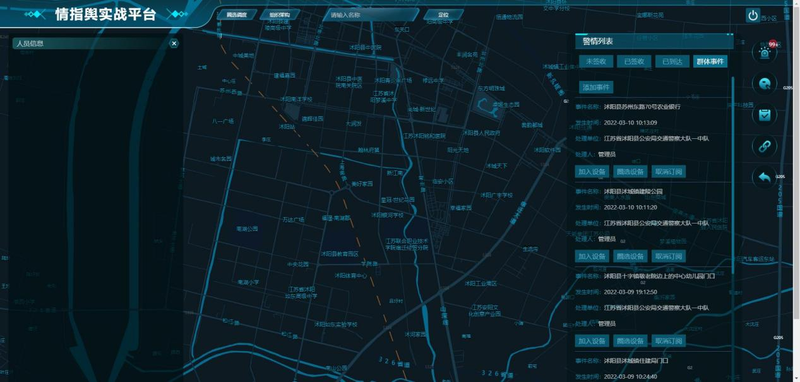
Task: Click the 请输入名称 search field
Action: pyautogui.click(x=370, y=15)
